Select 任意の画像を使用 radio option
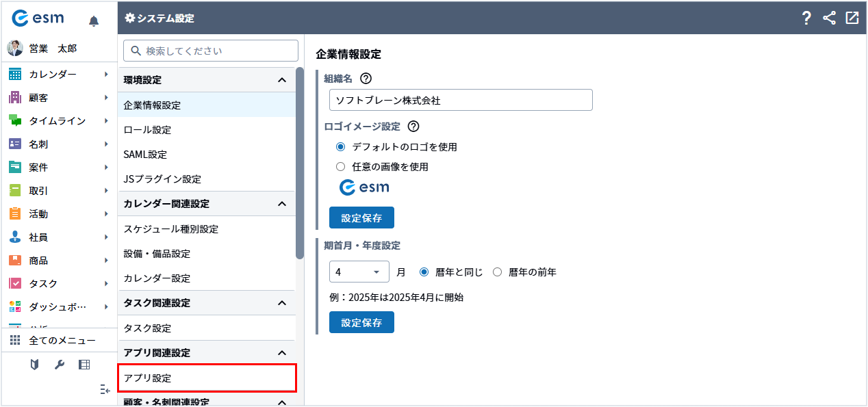 pyautogui.click(x=341, y=166)
